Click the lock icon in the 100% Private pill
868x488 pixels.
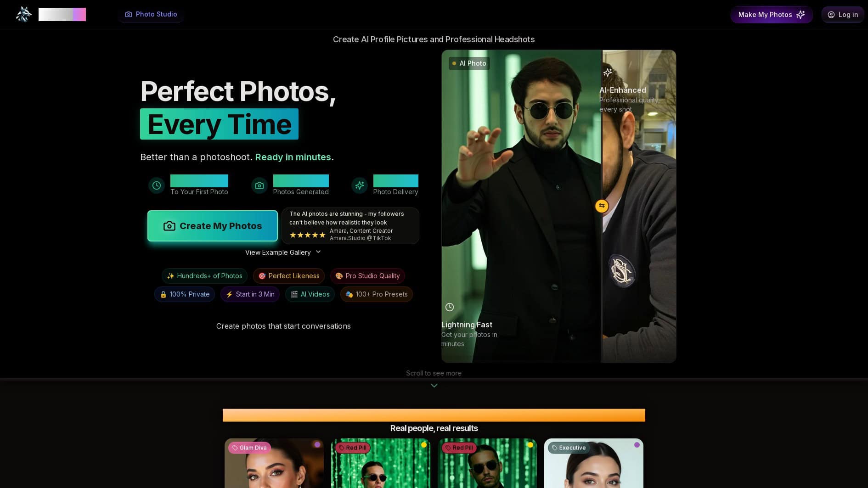(x=164, y=294)
